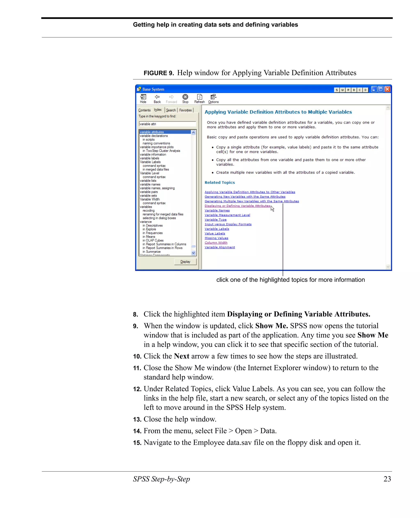Go Back in help history
The height and width of the screenshot is (518, 420).
(x=157, y=99)
